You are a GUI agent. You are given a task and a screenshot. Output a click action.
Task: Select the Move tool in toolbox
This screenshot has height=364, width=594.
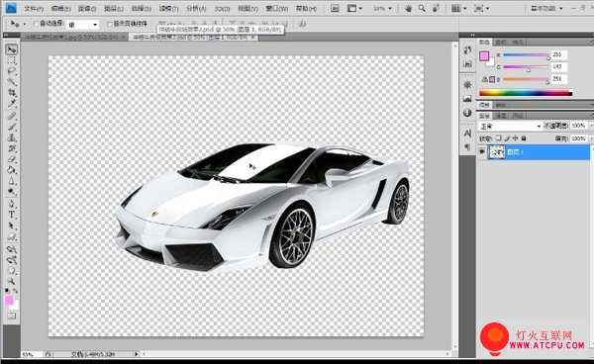coord(12,49)
